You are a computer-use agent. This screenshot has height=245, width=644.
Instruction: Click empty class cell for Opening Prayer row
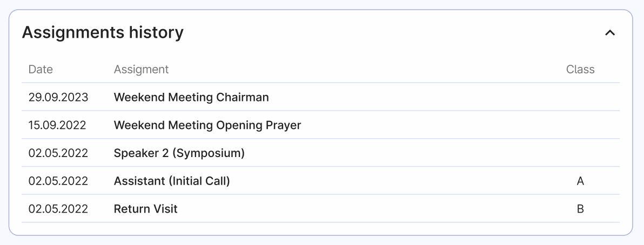coord(580,126)
